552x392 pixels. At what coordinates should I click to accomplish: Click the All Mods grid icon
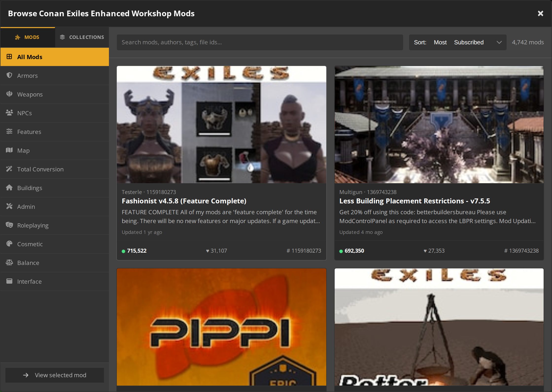coord(9,57)
